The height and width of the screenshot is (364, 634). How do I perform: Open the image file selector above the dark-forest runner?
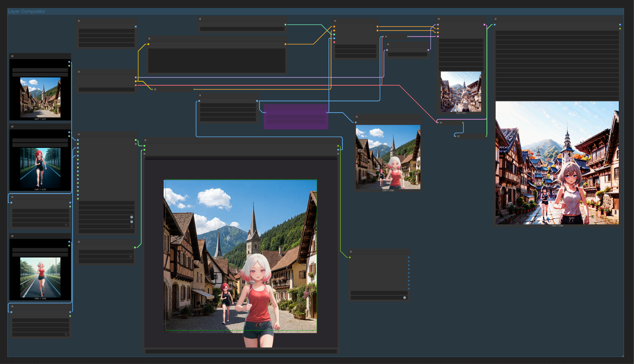(x=40, y=140)
